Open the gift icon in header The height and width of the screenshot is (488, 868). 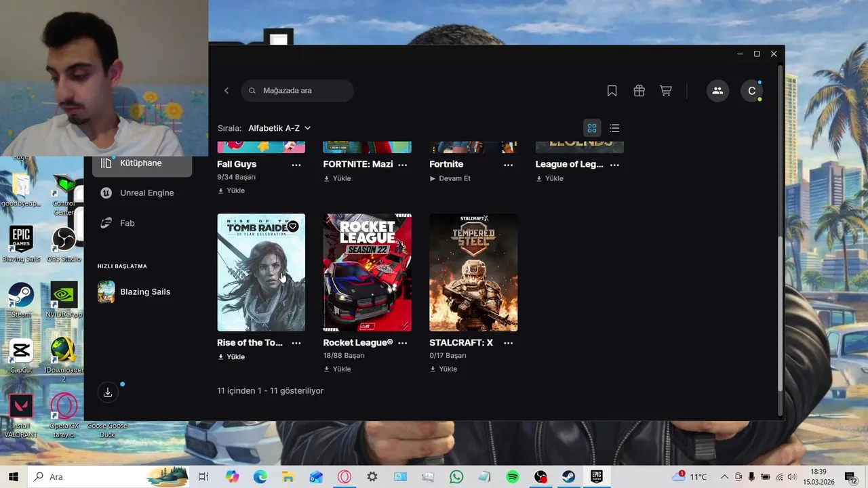pyautogui.click(x=639, y=91)
